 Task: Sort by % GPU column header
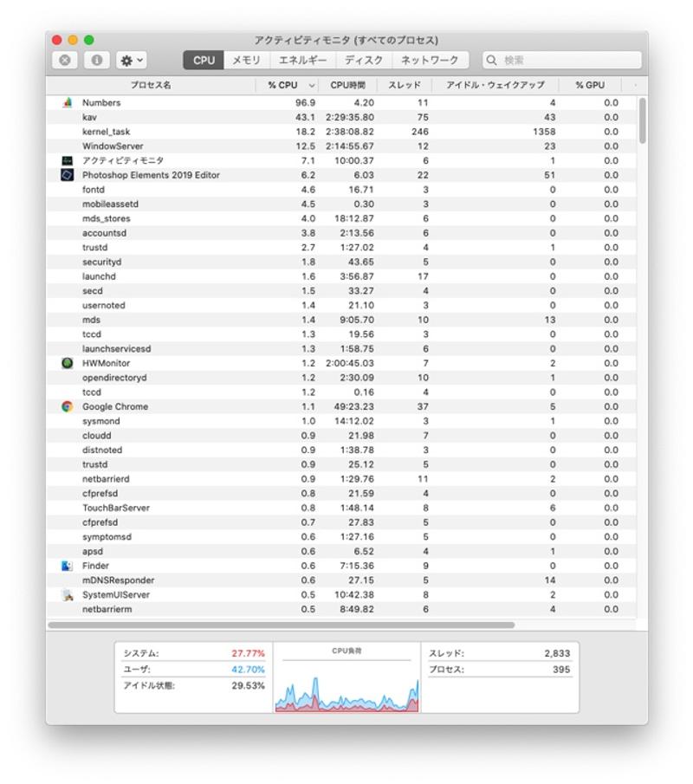coord(590,85)
